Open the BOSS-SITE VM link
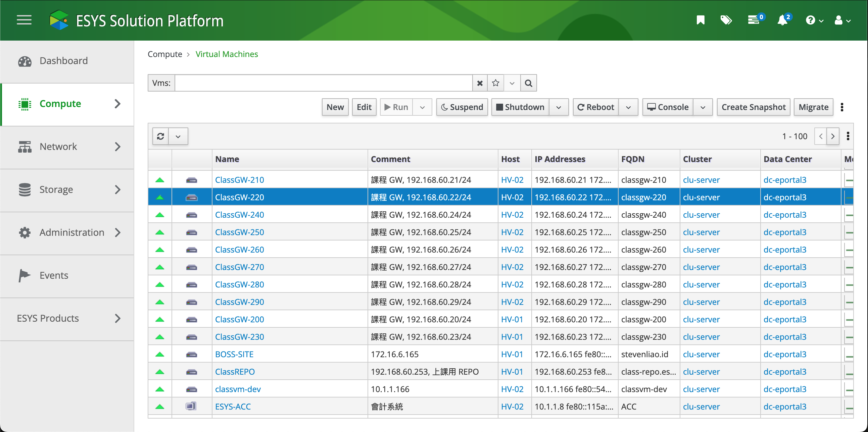The width and height of the screenshot is (868, 432). pyautogui.click(x=234, y=354)
